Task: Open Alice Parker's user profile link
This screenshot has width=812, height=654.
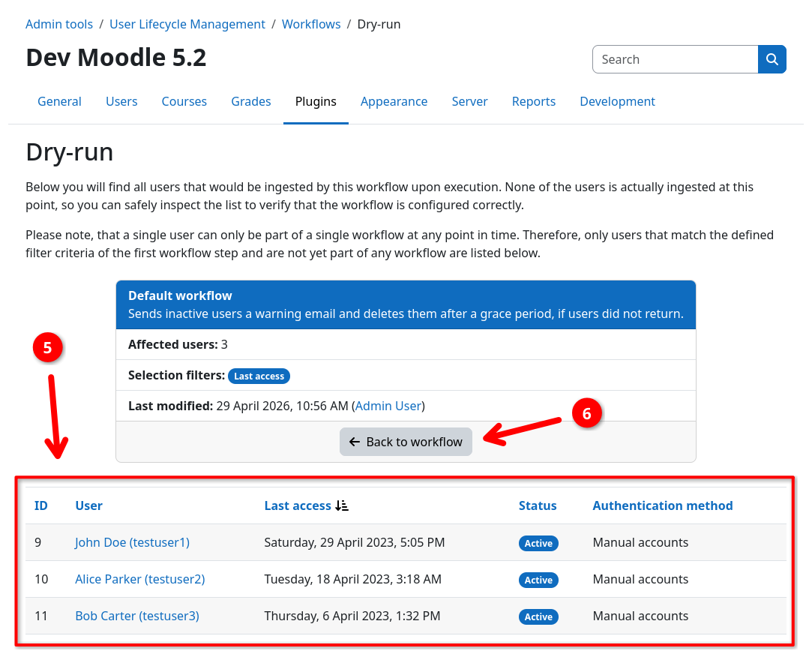Action: tap(139, 579)
